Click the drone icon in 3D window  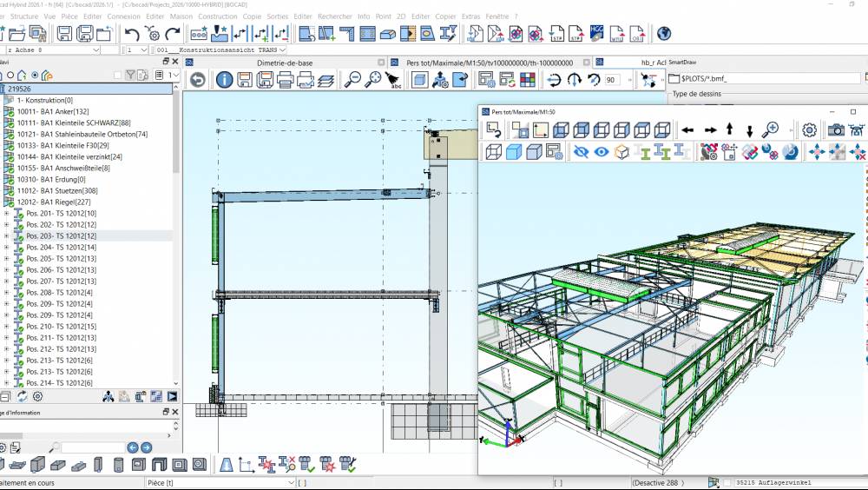[857, 129]
